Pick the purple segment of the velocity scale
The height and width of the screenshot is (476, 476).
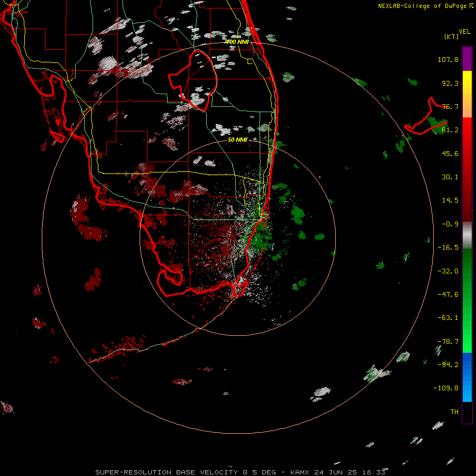pos(467,59)
